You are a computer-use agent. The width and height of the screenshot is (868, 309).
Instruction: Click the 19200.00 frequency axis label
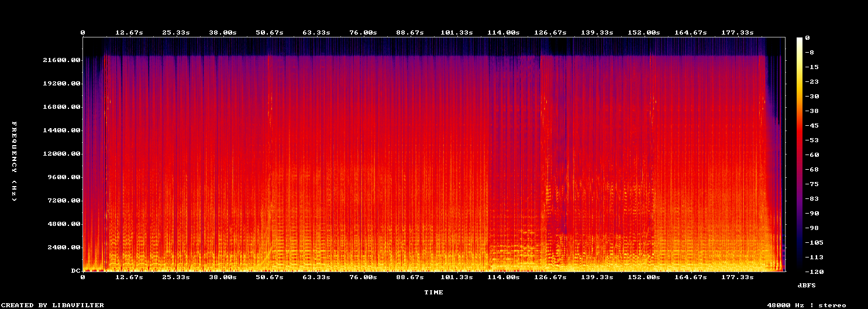click(x=61, y=84)
